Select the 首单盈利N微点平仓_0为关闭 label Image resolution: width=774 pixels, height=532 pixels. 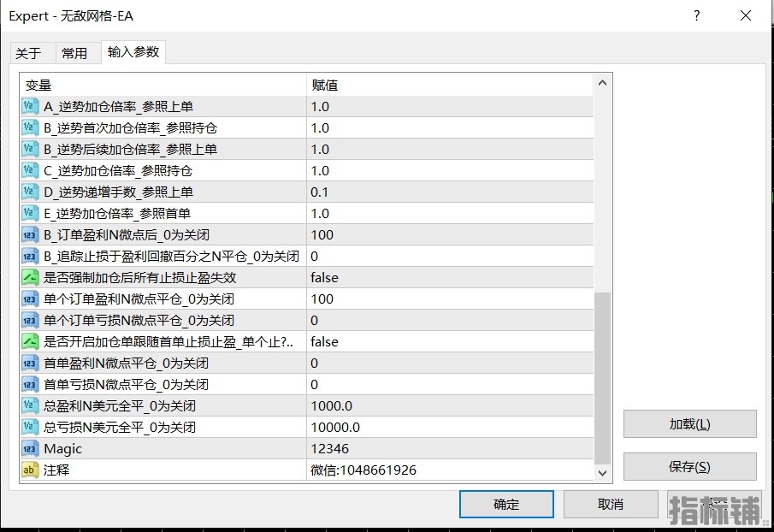126,364
